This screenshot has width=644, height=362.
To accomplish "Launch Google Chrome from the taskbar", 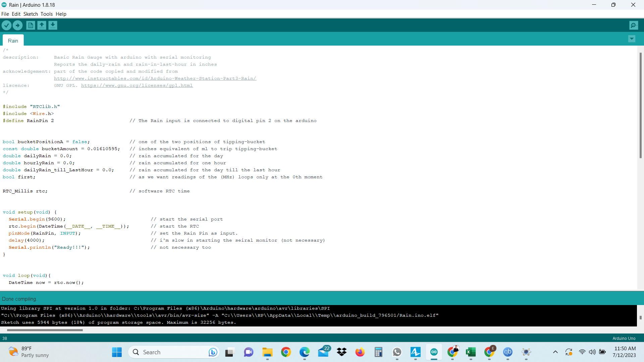I will coord(286,352).
